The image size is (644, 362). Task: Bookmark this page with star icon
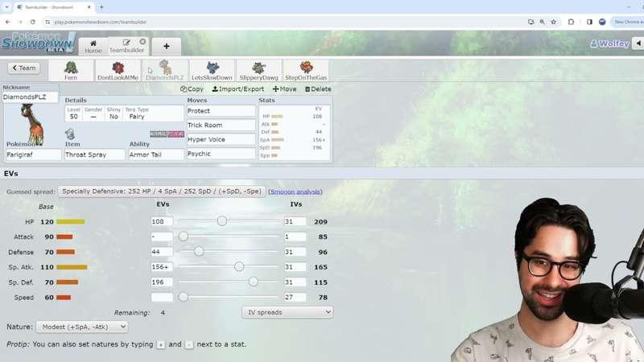click(554, 22)
